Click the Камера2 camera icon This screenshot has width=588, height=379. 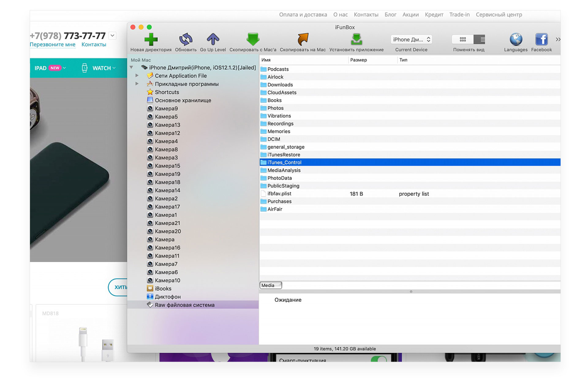pos(150,198)
